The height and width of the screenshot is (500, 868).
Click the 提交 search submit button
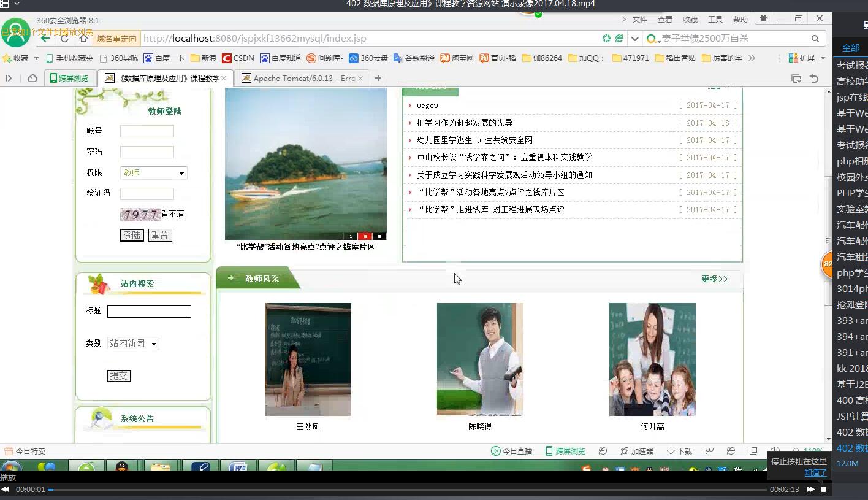119,375
